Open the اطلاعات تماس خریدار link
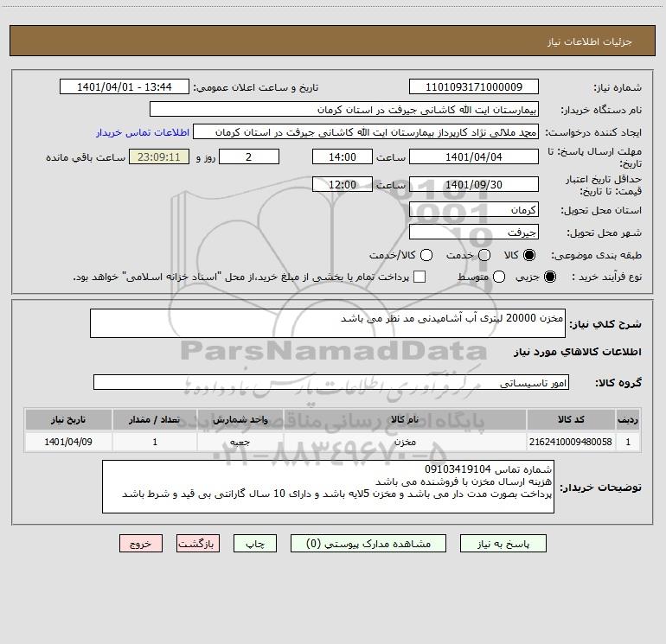The height and width of the screenshot is (644, 666). click(x=143, y=132)
